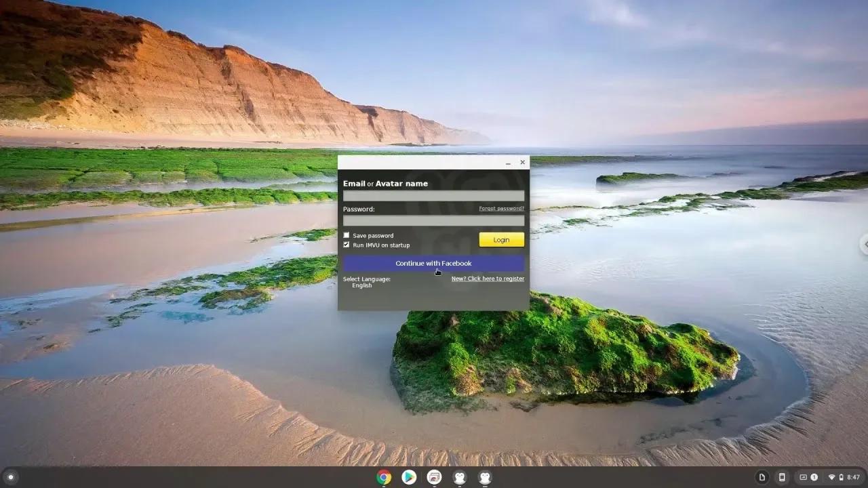Open the notification counter badge
This screenshot has height=488, width=868.
[814, 478]
